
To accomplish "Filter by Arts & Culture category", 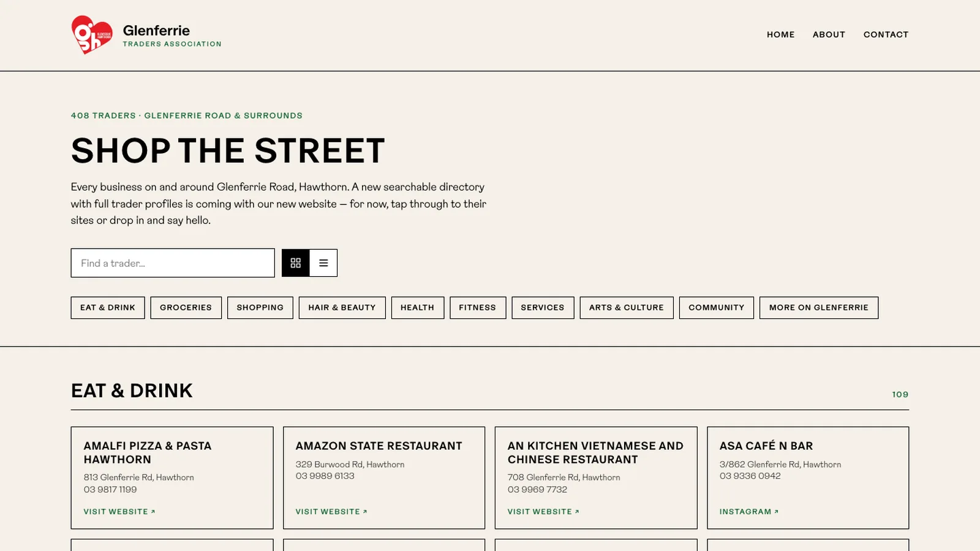I will point(627,307).
